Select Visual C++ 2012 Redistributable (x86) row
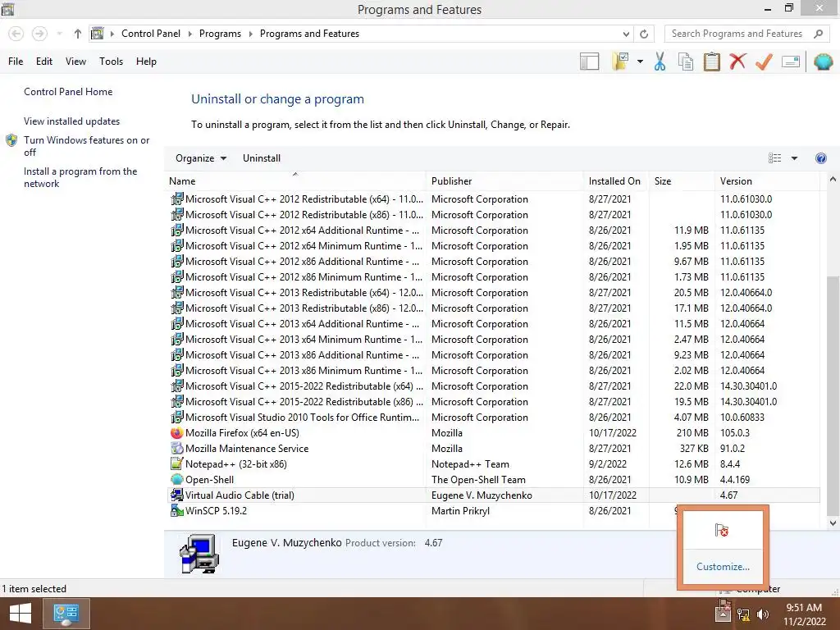840x630 pixels. pyautogui.click(x=492, y=215)
